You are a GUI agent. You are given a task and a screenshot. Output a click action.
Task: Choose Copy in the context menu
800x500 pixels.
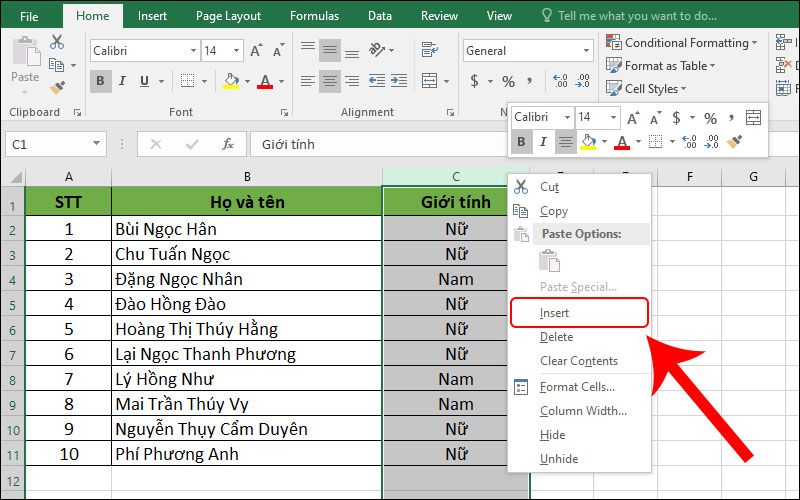tap(580, 211)
